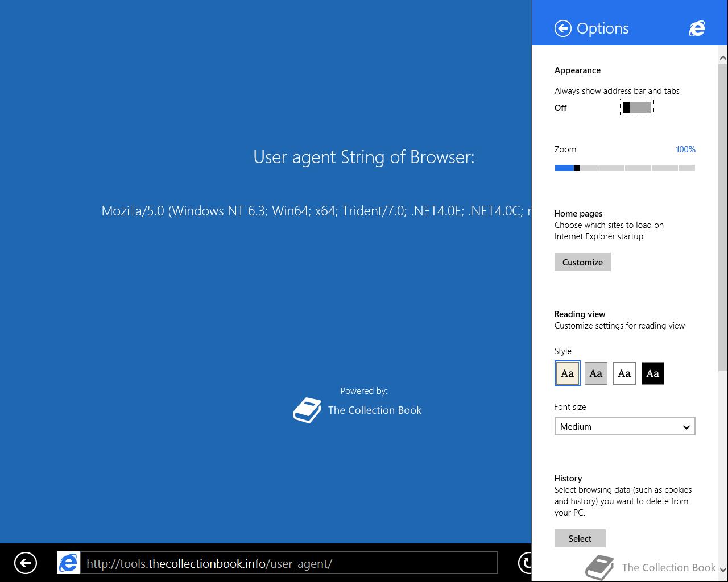Click the refresh button beside the address bar
The image size is (728, 582).
525,563
